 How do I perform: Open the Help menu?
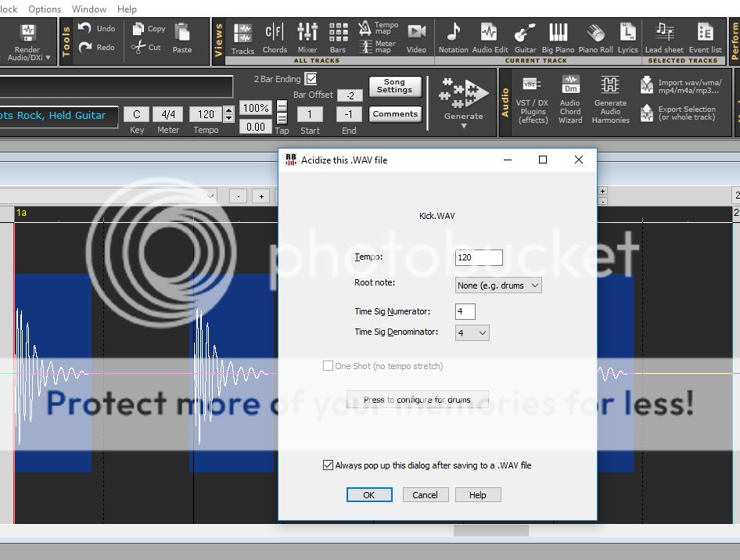[127, 9]
